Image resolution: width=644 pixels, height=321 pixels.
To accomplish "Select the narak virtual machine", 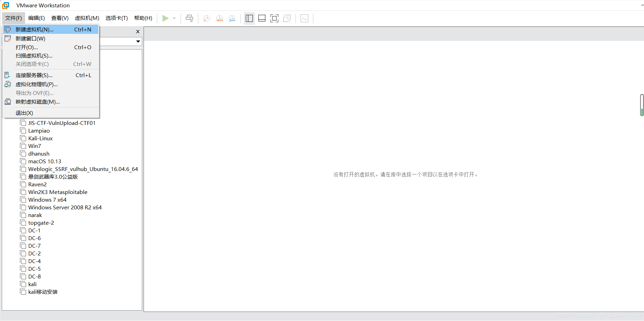I will coord(35,215).
